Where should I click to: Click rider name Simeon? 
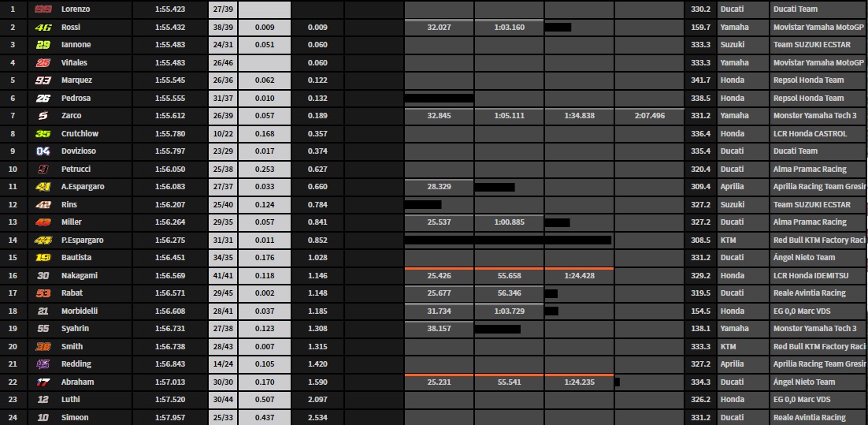[75, 417]
